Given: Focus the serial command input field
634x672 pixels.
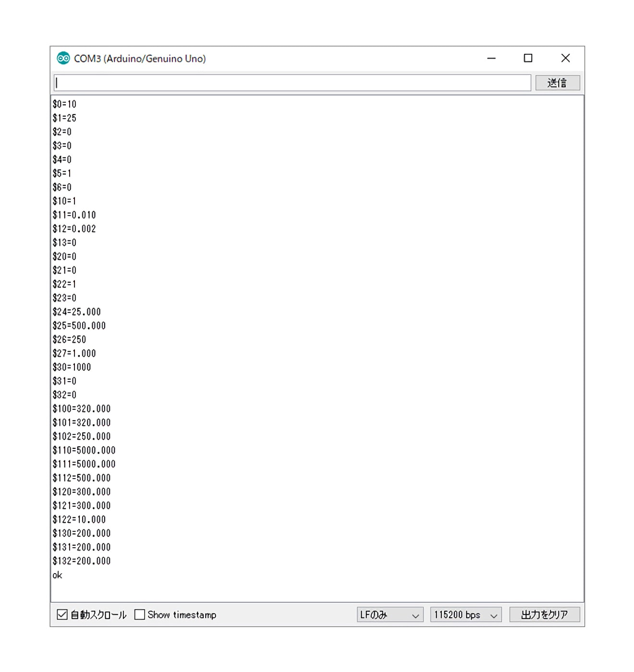Looking at the screenshot, I should point(292,83).
